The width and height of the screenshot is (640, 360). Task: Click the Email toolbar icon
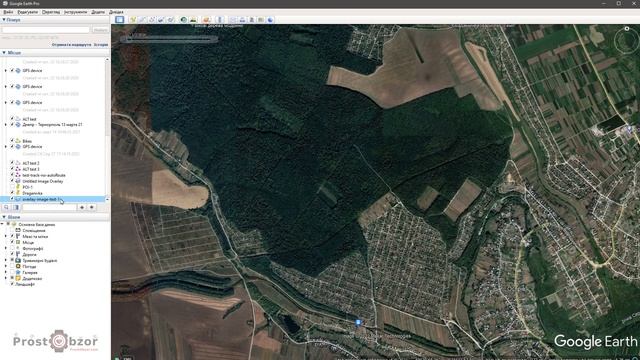233,20
